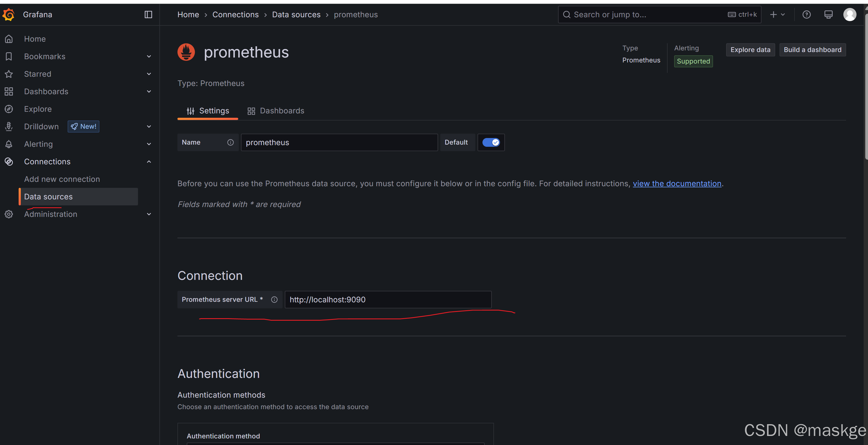868x445 pixels.
Task: Toggle the Default data source switch
Action: (491, 142)
